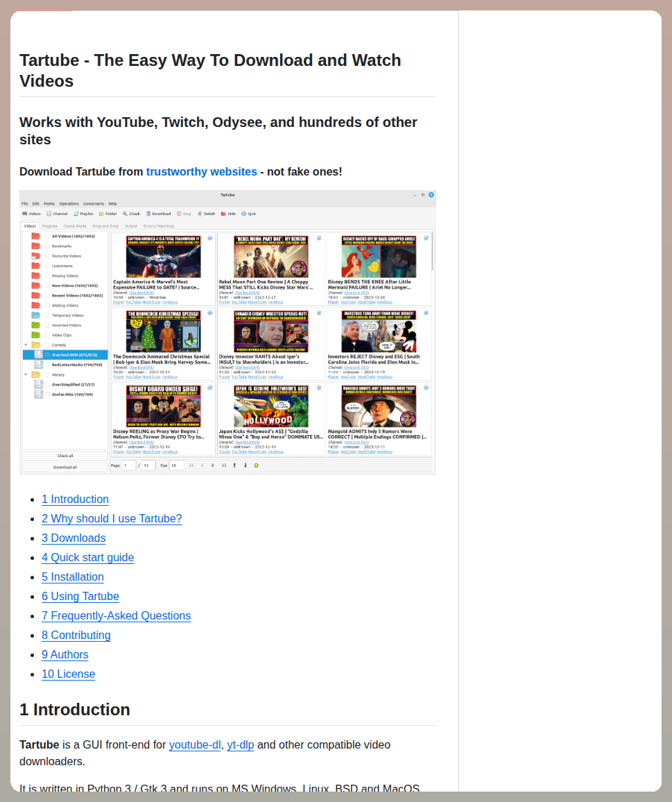Click the Channel toolbar icon in Tartube screenshot
This screenshot has width=672, height=802.
click(49, 214)
